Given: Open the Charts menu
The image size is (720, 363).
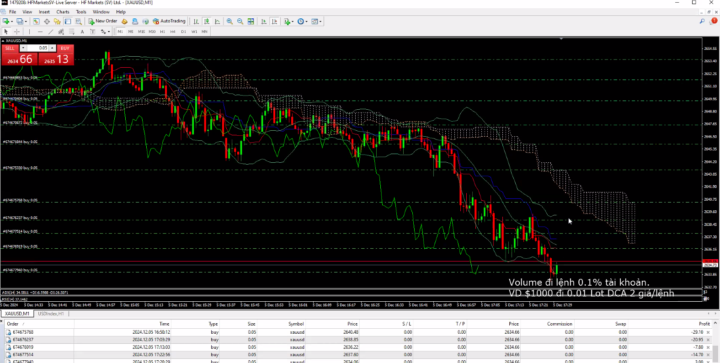Looking at the screenshot, I should (x=63, y=11).
